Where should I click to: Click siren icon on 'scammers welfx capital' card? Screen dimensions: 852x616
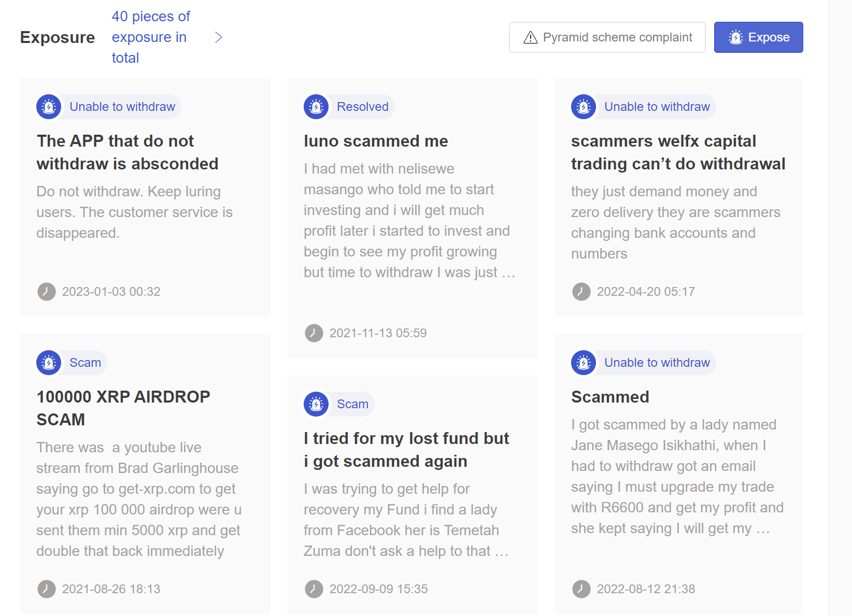(x=584, y=107)
